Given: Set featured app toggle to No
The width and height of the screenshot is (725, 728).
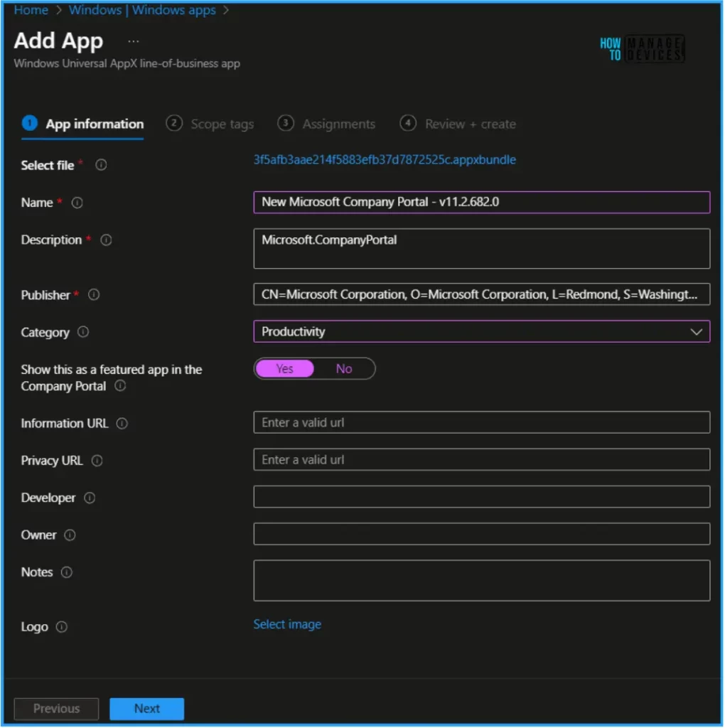Looking at the screenshot, I should 344,369.
